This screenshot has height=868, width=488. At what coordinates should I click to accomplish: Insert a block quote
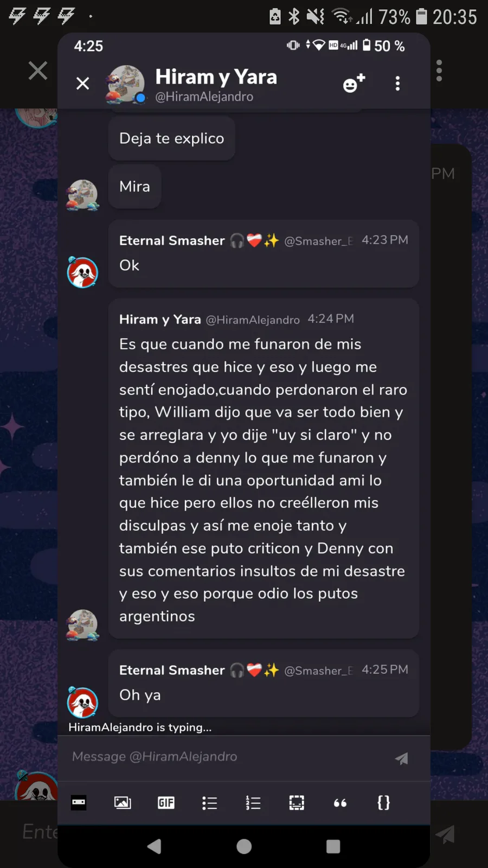pyautogui.click(x=340, y=803)
